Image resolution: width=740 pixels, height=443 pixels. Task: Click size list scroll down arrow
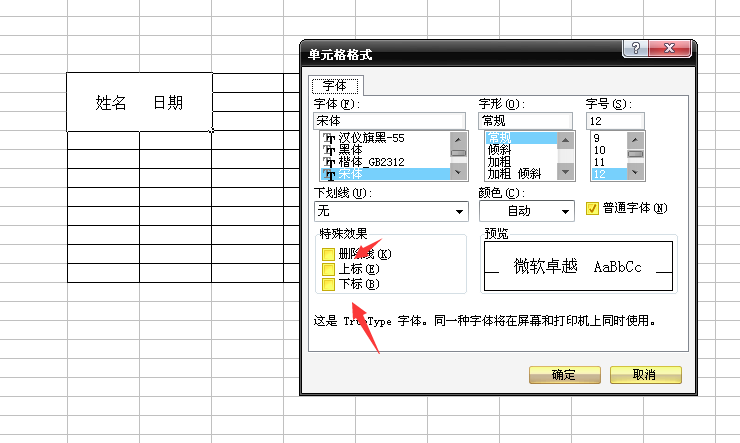pos(635,173)
